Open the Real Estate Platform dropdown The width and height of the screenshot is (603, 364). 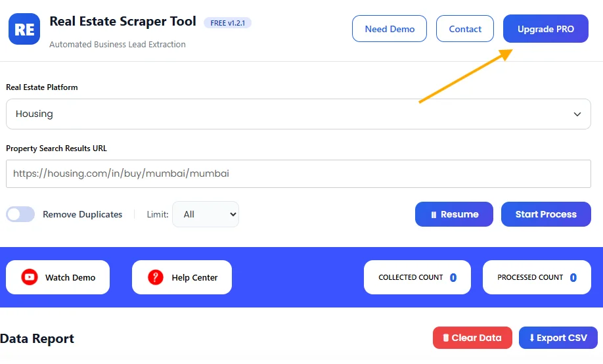298,114
